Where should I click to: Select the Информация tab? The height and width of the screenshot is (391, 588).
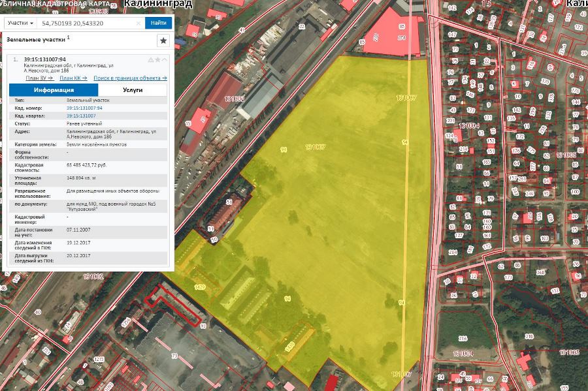[x=54, y=90]
